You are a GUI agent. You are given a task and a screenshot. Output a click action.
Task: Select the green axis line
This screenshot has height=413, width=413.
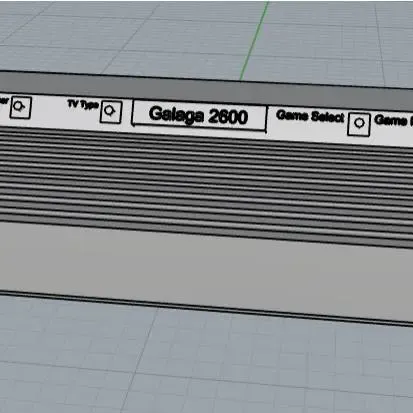255,40
